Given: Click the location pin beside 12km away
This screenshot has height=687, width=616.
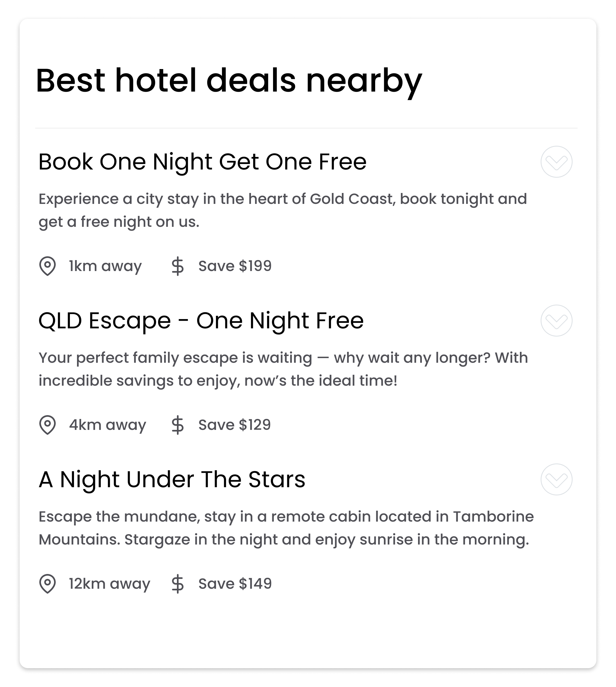Looking at the screenshot, I should 48,584.
